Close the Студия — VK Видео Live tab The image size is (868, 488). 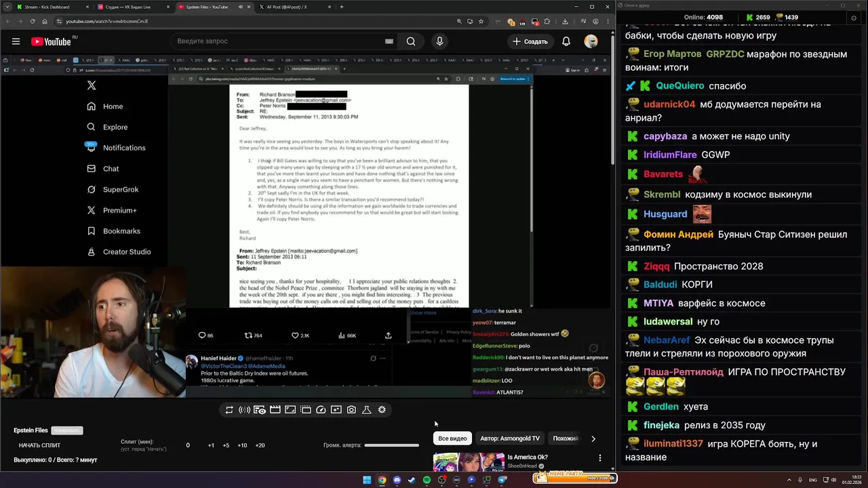pos(170,7)
